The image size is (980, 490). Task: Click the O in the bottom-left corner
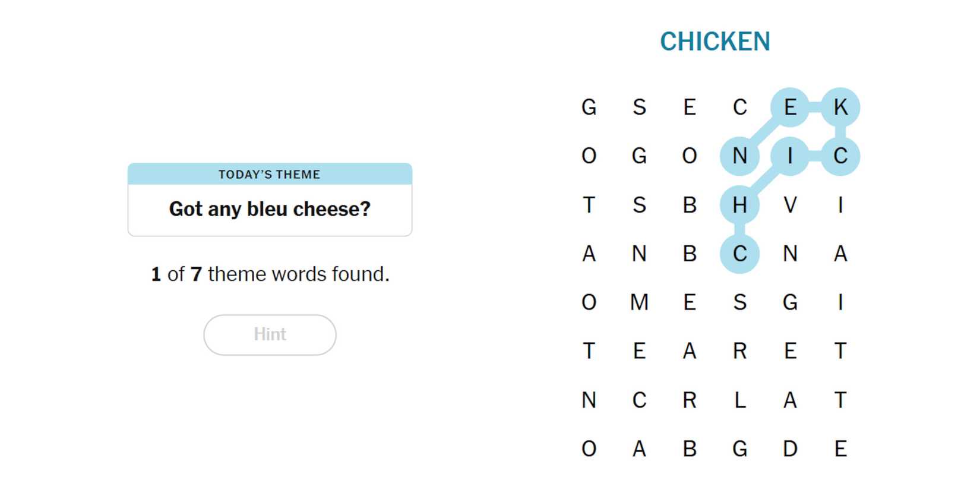589,448
